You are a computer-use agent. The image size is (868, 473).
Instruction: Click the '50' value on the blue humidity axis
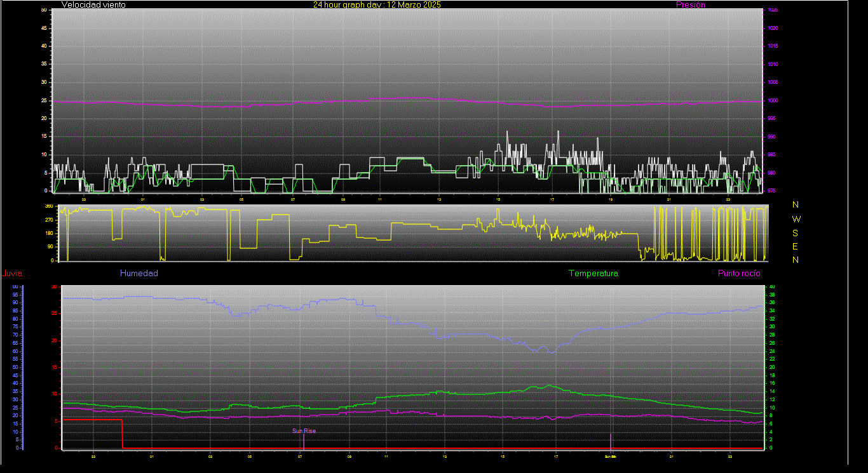click(x=15, y=367)
